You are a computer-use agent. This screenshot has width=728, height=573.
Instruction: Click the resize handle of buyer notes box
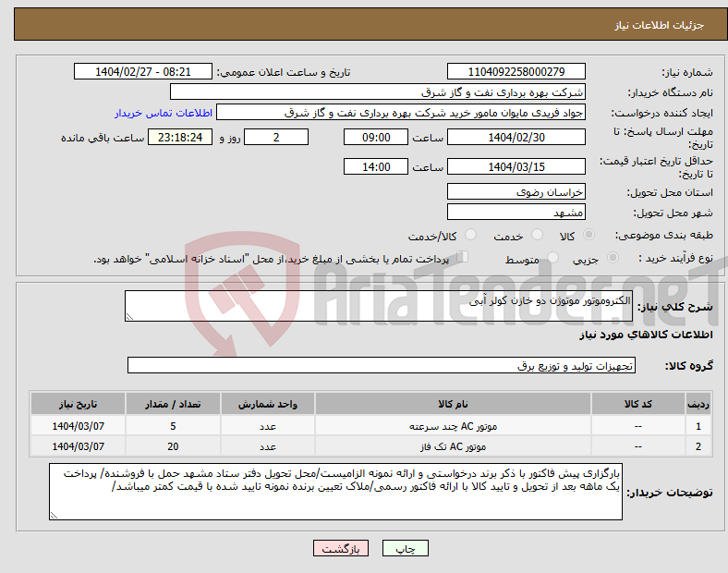pyautogui.click(x=54, y=516)
